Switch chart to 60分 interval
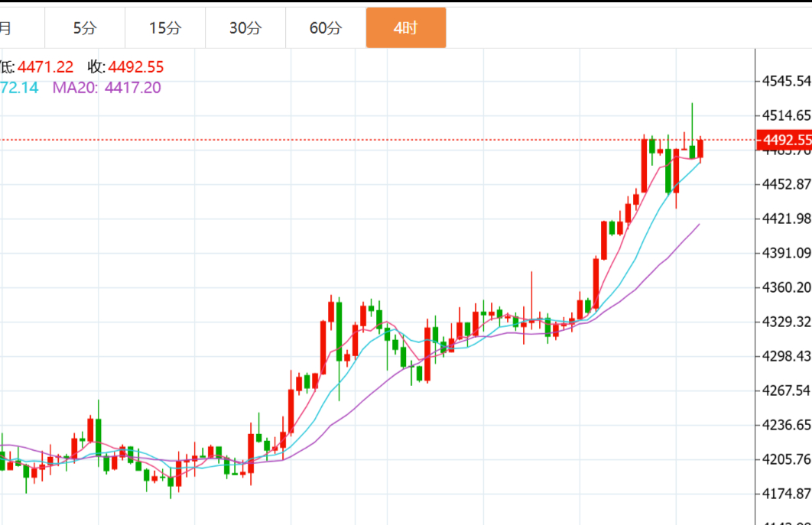 point(326,28)
